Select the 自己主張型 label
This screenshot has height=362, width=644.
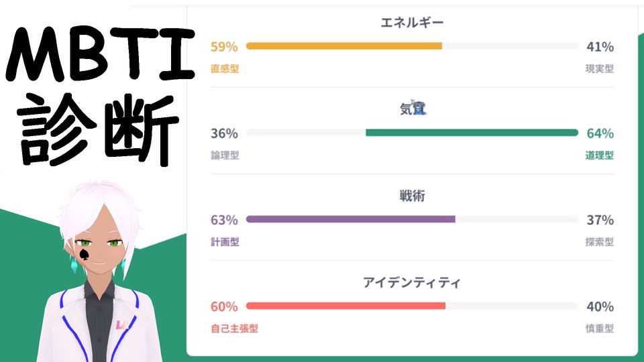coord(234,328)
